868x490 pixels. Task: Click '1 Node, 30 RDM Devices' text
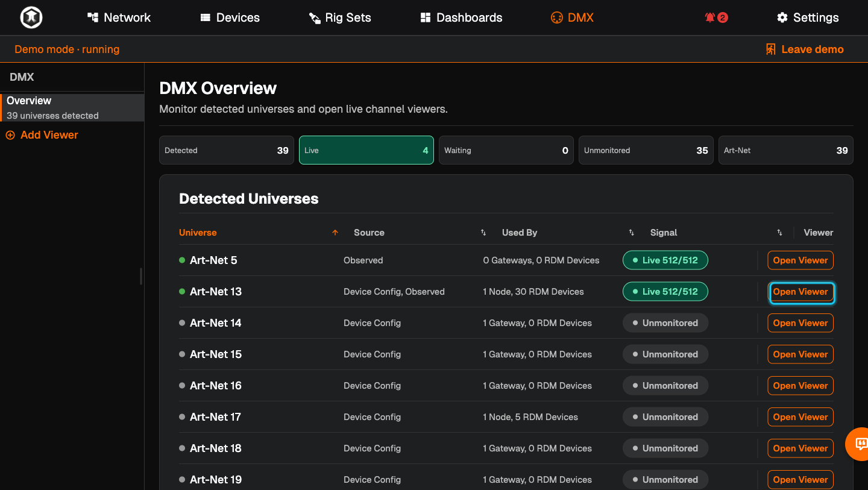pos(533,292)
